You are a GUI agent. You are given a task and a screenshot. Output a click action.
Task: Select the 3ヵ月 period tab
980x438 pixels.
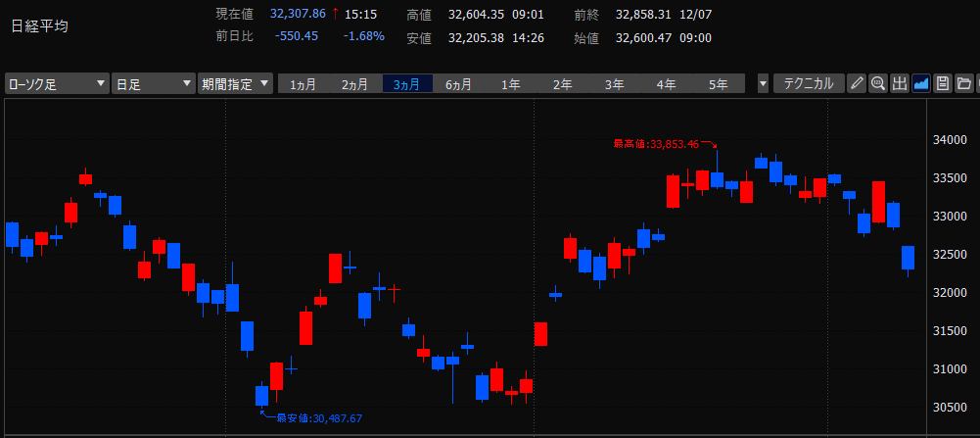click(407, 84)
